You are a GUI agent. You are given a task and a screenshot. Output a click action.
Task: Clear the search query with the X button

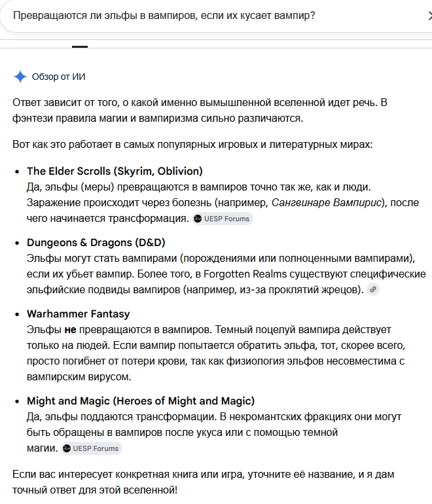(429, 16)
